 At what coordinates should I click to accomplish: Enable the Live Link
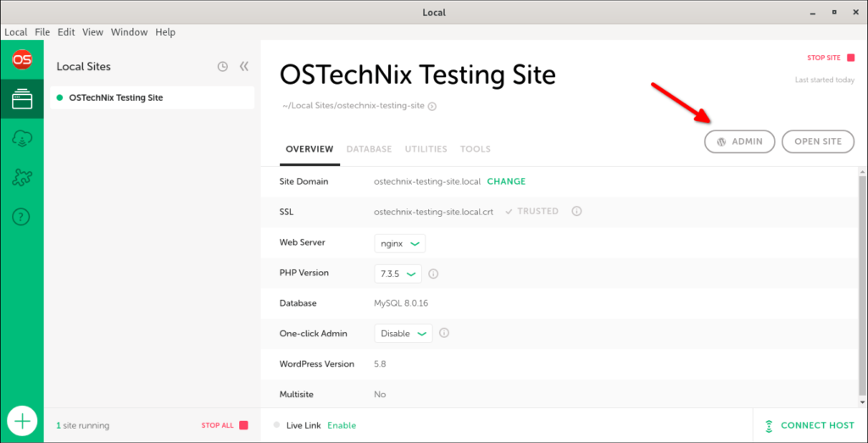point(342,425)
